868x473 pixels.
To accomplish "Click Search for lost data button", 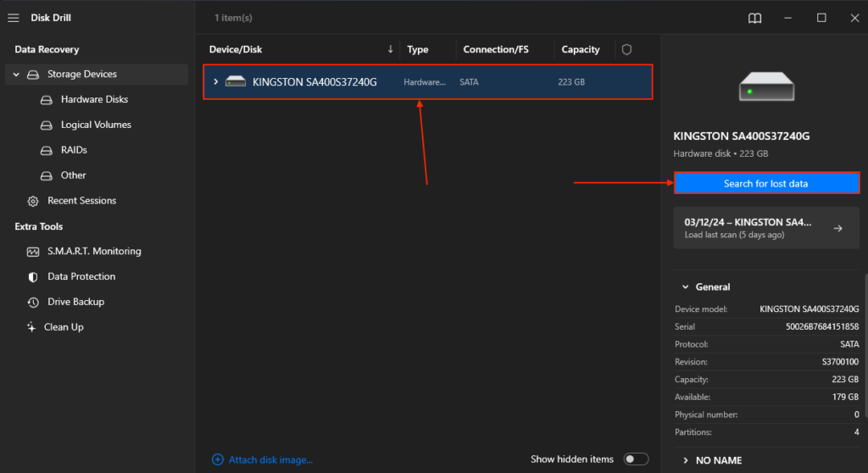I will coord(766,183).
